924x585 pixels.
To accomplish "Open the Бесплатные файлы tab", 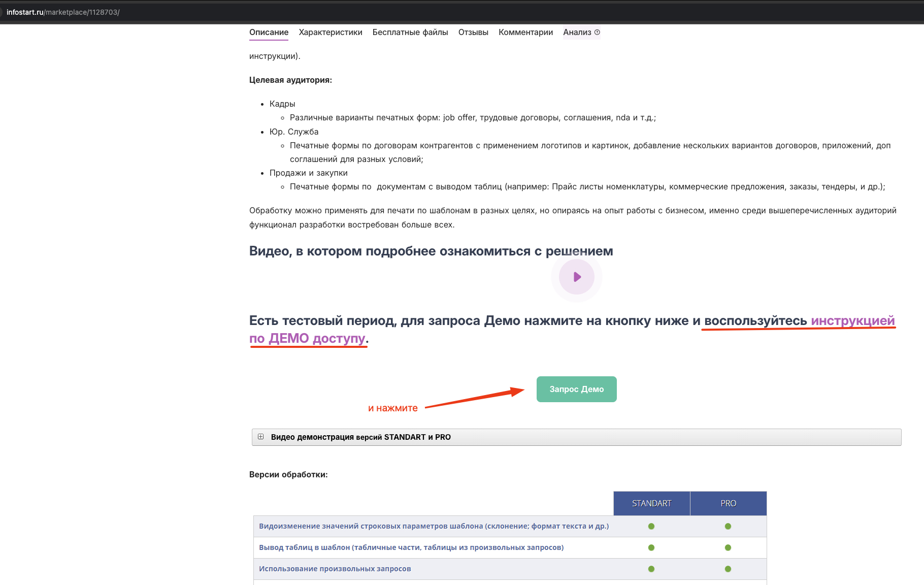I will pos(410,32).
